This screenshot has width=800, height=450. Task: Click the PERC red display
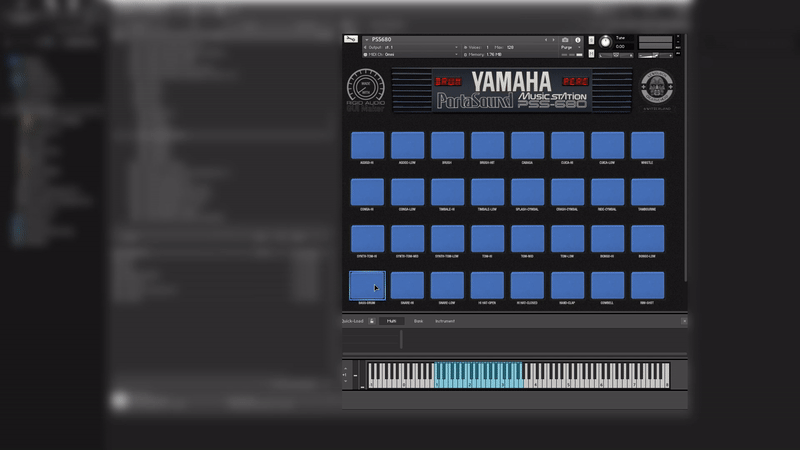(x=576, y=82)
